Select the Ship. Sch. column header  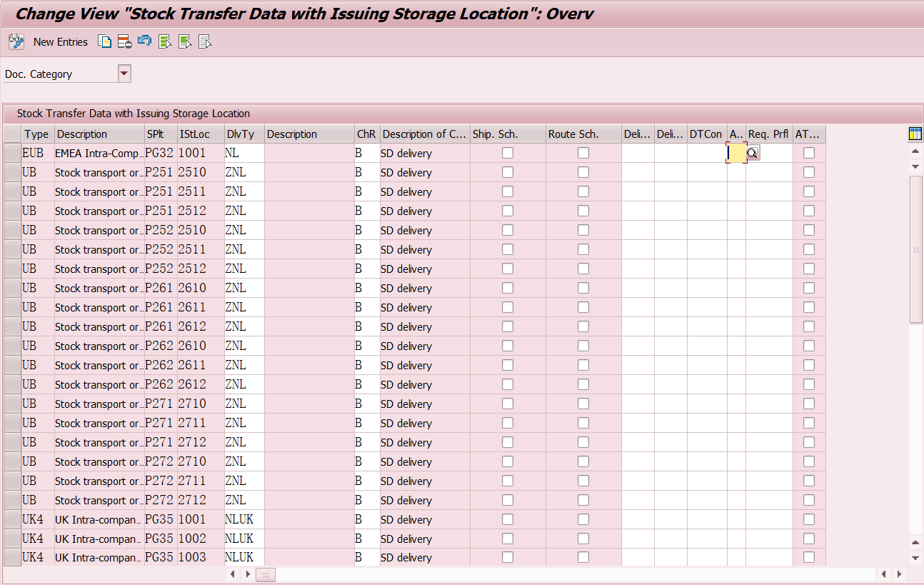(x=508, y=134)
